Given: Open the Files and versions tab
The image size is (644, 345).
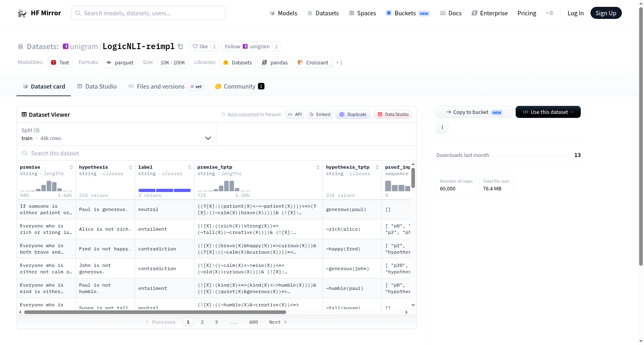Looking at the screenshot, I should [x=165, y=86].
